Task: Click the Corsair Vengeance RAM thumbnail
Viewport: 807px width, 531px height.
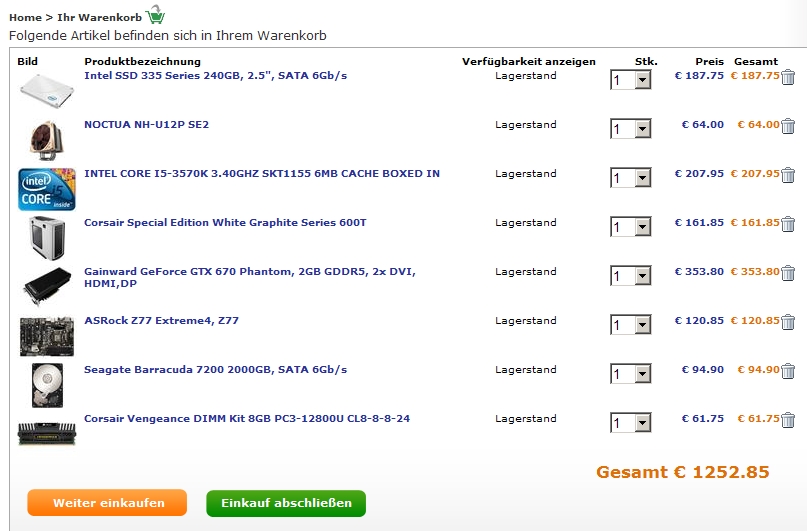Action: coord(47,433)
